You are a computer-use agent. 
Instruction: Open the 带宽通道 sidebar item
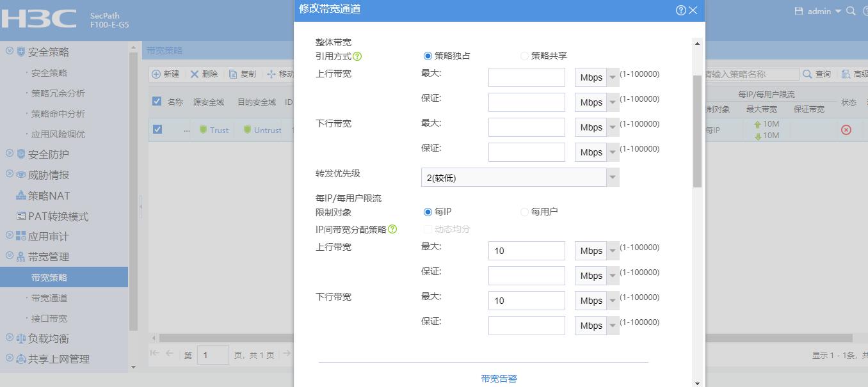[x=49, y=298]
